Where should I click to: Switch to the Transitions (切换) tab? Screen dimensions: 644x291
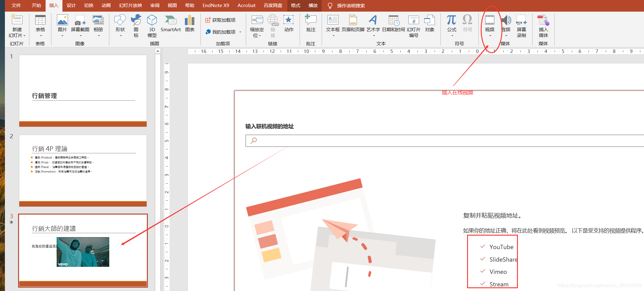(89, 6)
